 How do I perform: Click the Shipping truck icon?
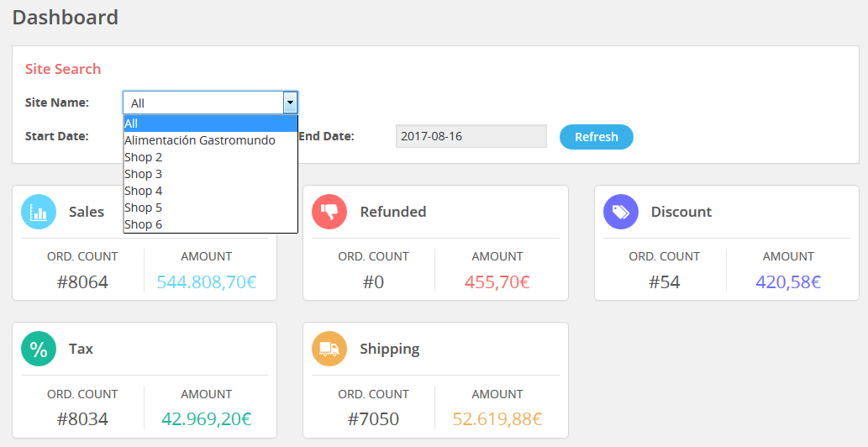(x=329, y=349)
